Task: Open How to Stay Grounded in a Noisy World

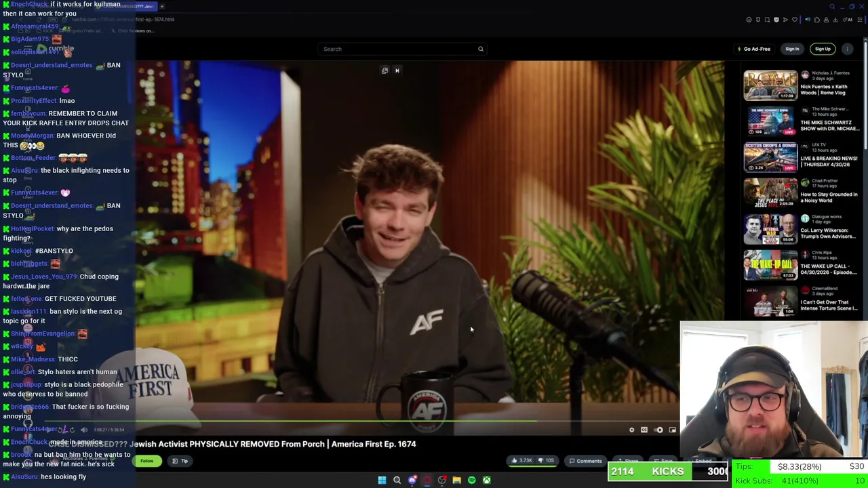Action: pos(770,193)
